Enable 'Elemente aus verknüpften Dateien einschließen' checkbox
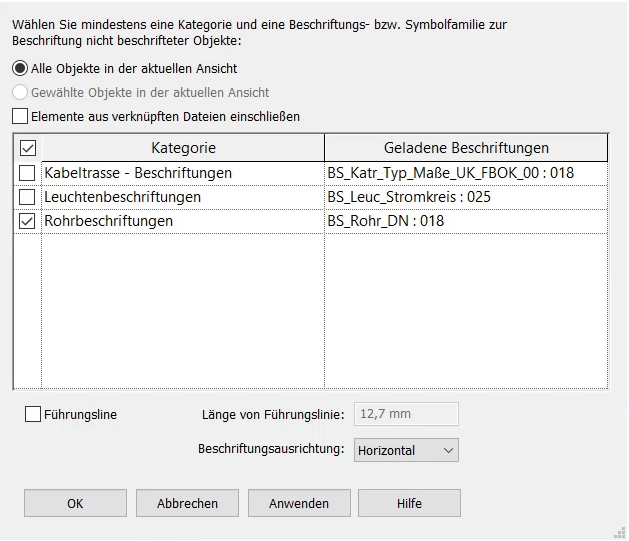 [20, 116]
